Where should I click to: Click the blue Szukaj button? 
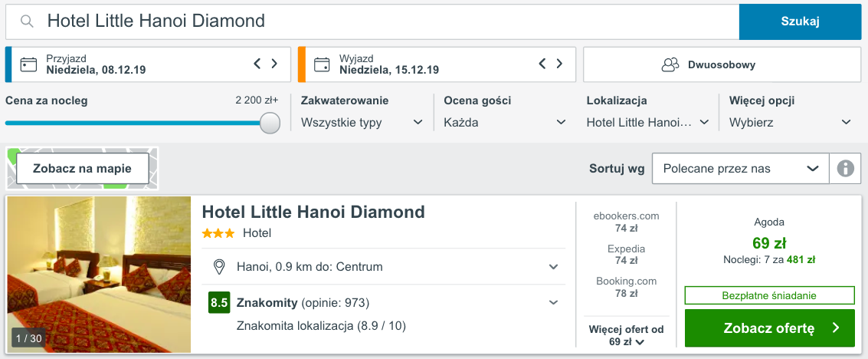point(800,21)
